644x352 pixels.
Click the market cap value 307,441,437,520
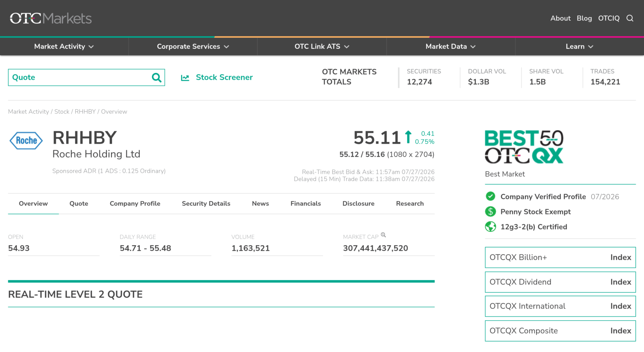click(x=375, y=248)
